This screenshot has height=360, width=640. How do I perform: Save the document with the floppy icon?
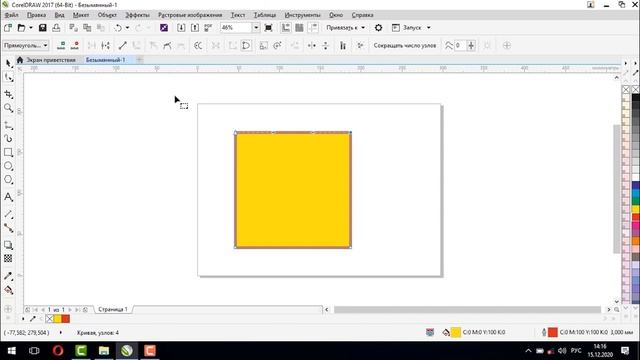click(42, 28)
